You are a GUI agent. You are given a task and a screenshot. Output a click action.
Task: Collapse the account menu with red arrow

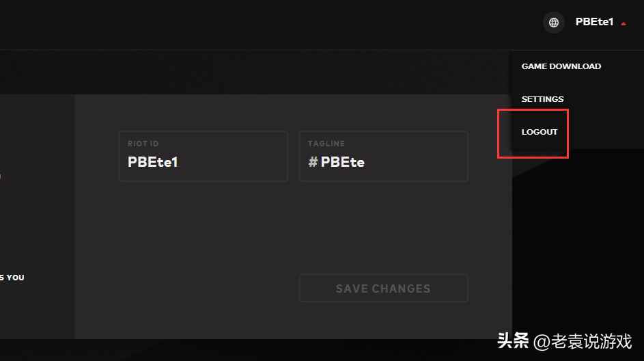pos(624,23)
